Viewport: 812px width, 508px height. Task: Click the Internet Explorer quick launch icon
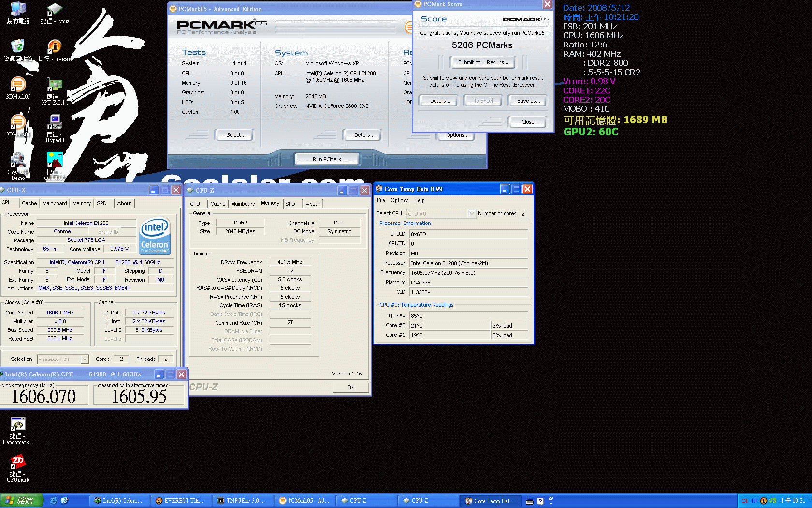(54, 501)
